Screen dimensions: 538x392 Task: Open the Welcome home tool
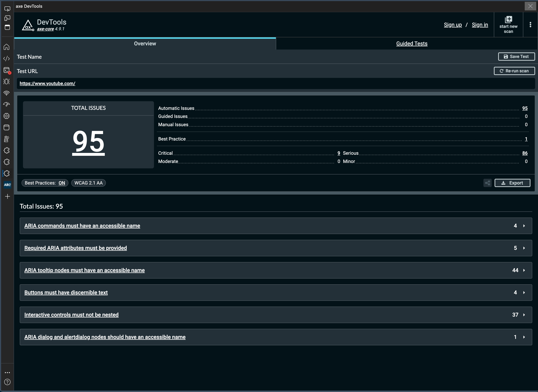(7, 47)
